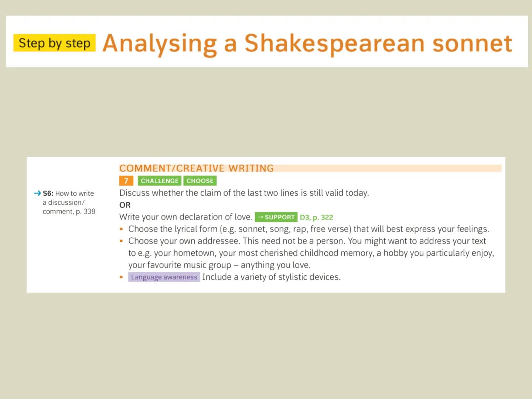Open the 'D3, p. 322' reference

(317, 217)
